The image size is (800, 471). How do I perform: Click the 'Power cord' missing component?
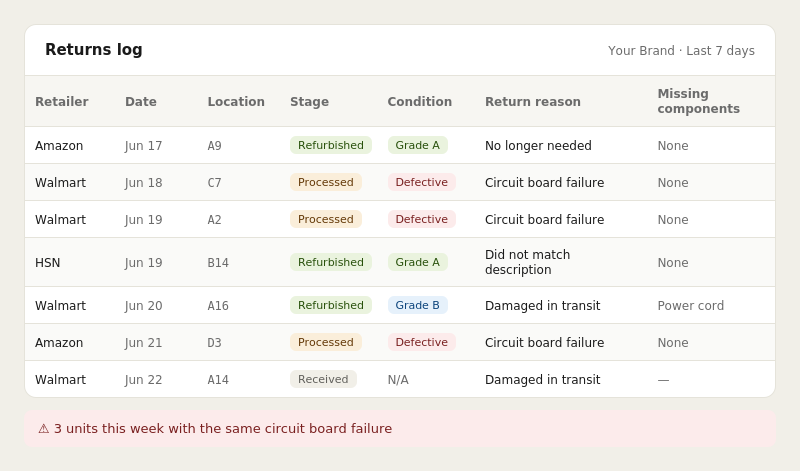(x=691, y=306)
